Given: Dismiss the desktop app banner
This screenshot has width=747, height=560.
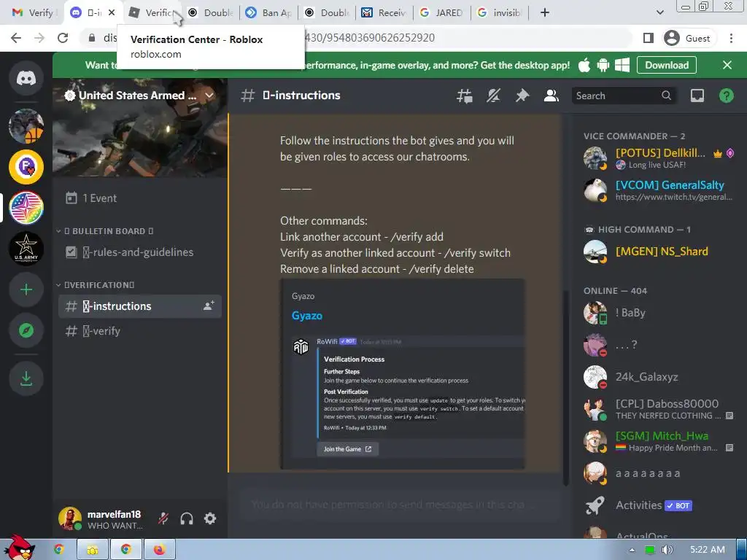Looking at the screenshot, I should tap(727, 65).
